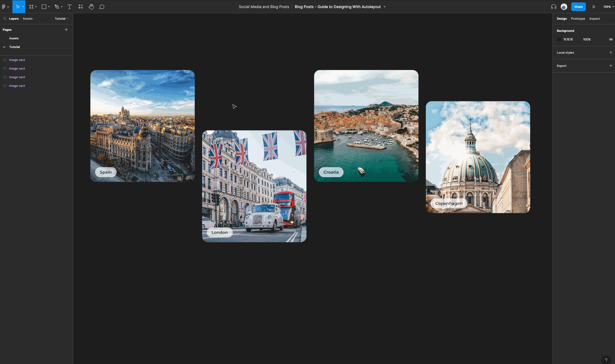Open the file name dropdown chevron
Image resolution: width=615 pixels, height=364 pixels.
385,7
